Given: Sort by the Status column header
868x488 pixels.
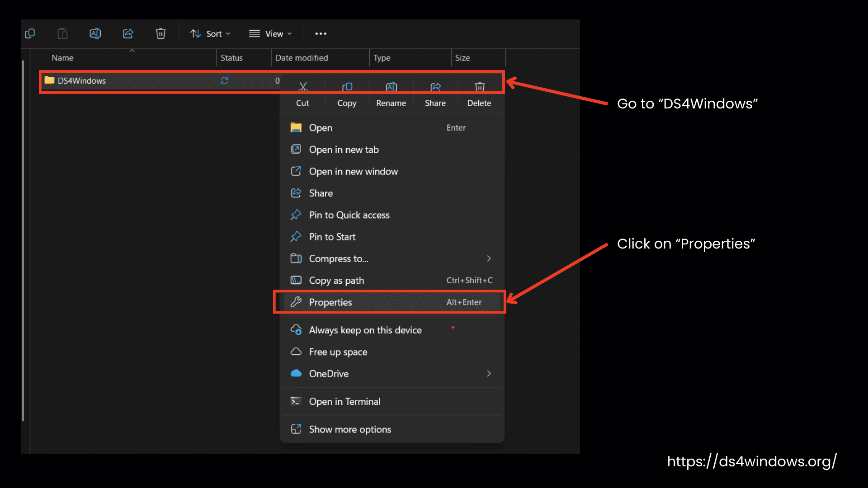Looking at the screenshot, I should point(231,58).
